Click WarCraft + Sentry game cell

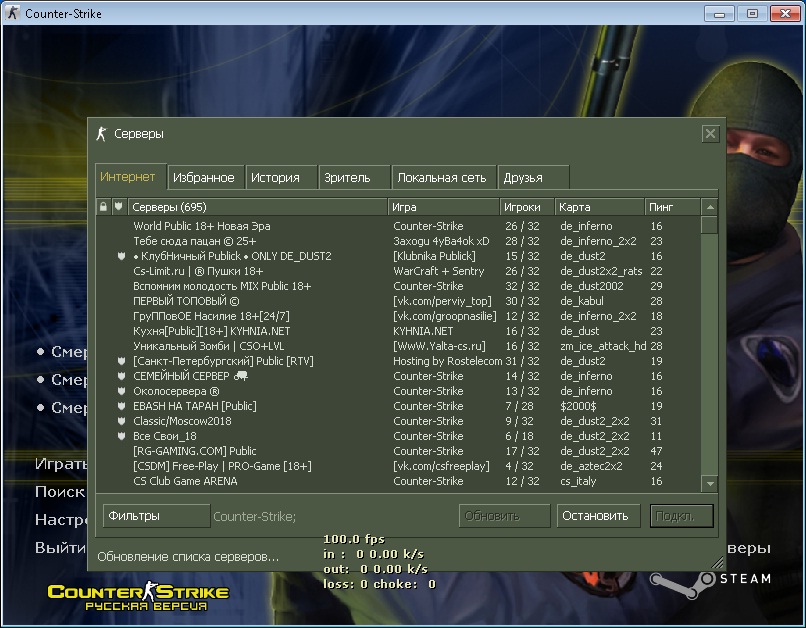click(438, 271)
